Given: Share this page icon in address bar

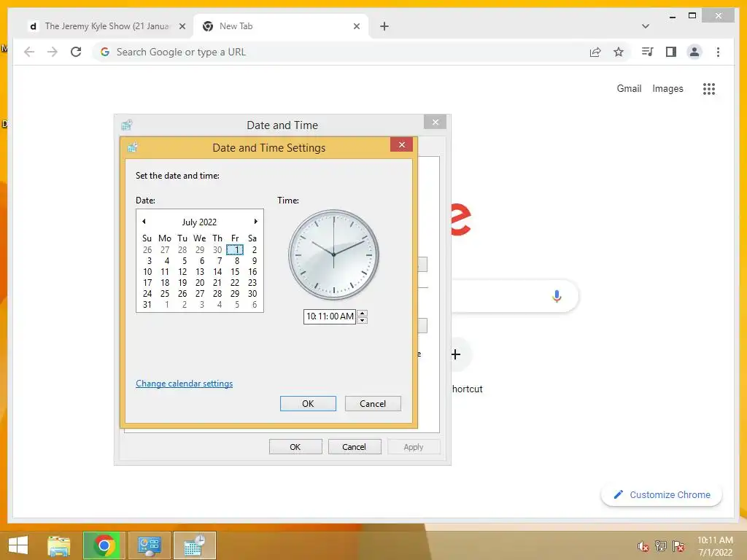Looking at the screenshot, I should point(595,52).
